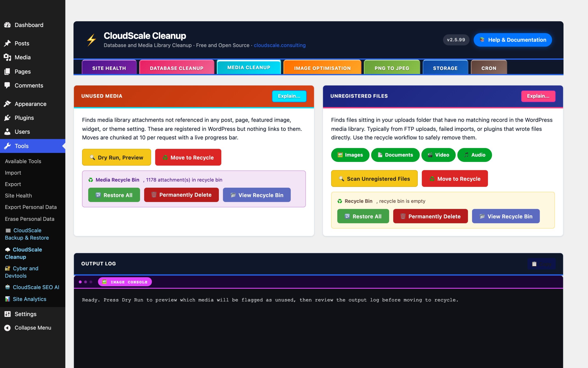Click the clipboard Copy icon in Output Log
Screen dimensions: 588x368
click(x=534, y=264)
